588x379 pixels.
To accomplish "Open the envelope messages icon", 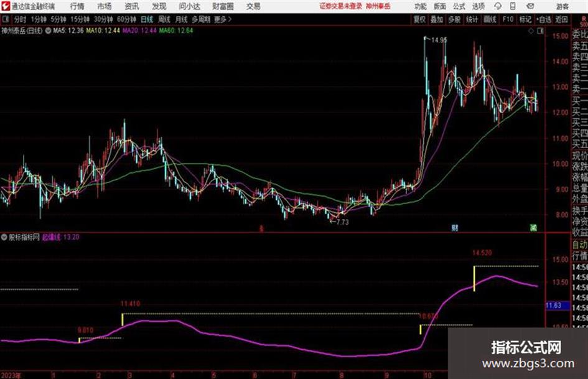I will [530, 6].
